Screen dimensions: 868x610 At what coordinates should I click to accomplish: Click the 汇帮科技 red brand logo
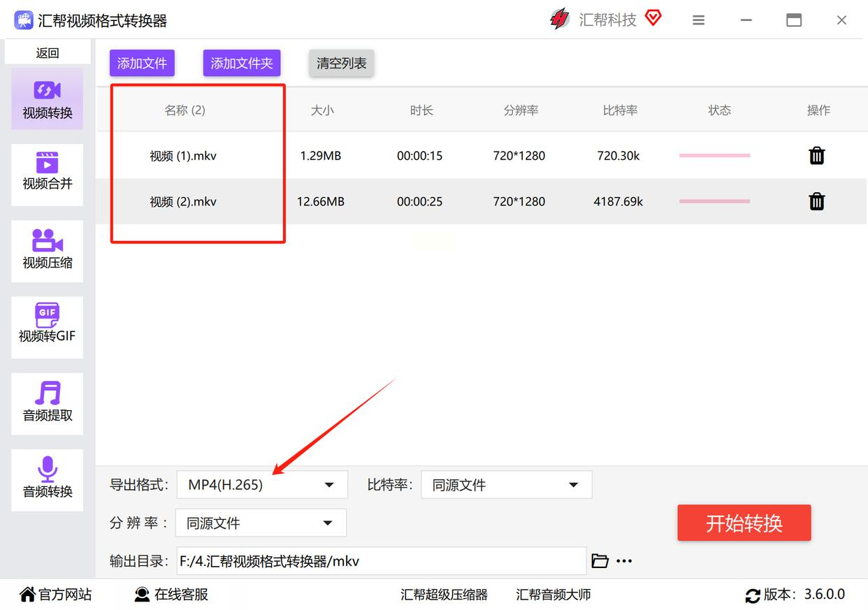click(559, 20)
